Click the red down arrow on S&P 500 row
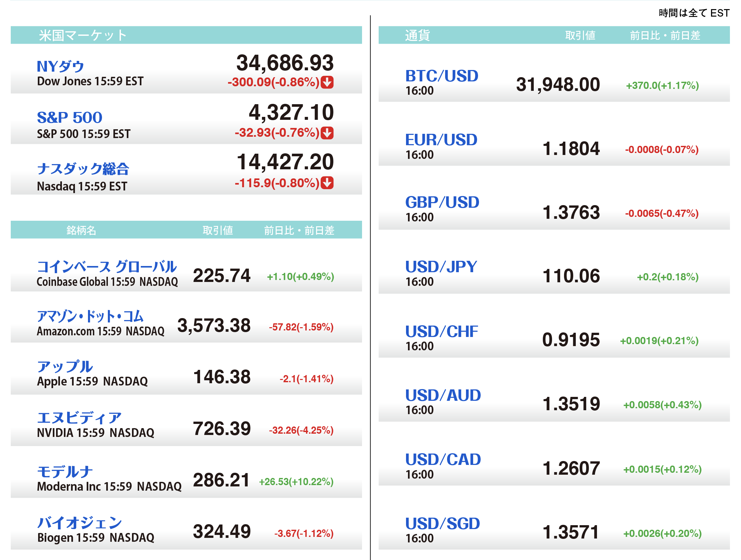Viewport: 741px width, 560px height. tap(327, 133)
